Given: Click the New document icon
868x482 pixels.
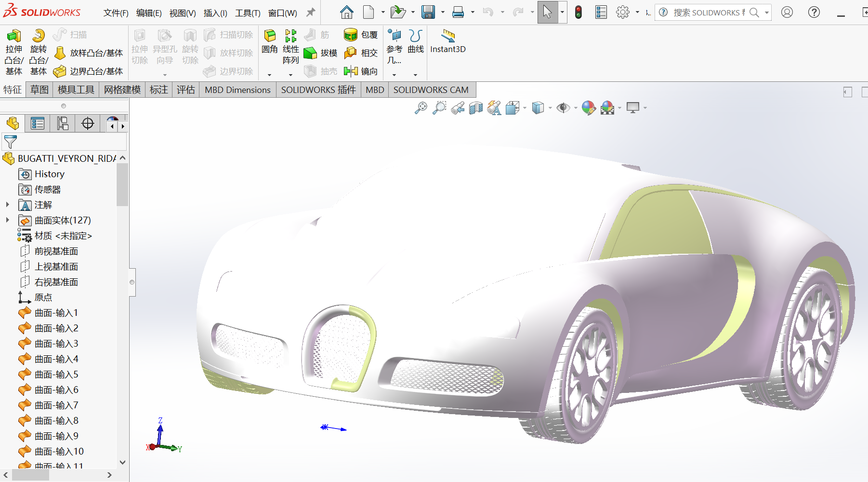Looking at the screenshot, I should pos(368,13).
